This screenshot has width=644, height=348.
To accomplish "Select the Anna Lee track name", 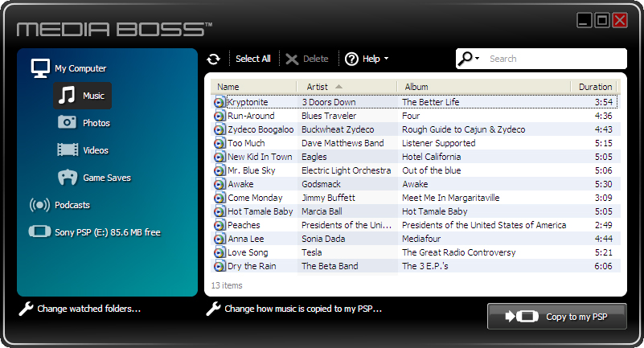I will [245, 239].
